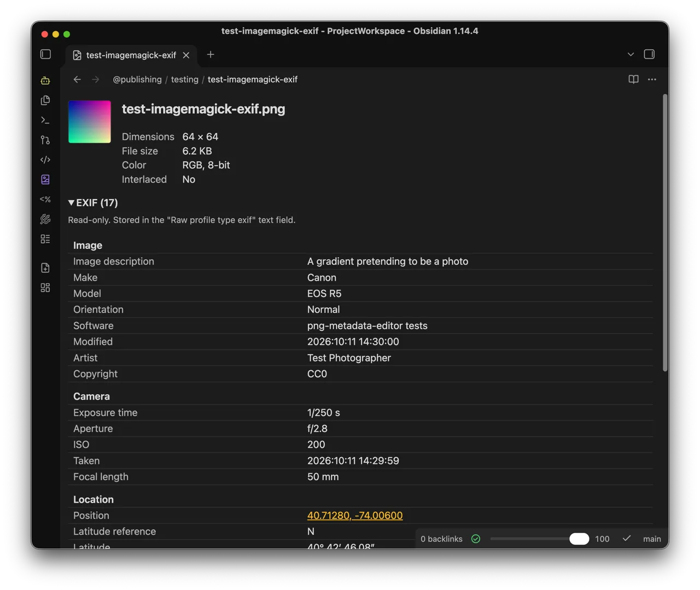Click the 'f/2.8' aperture value
Screen dimensions: 700x590
click(x=317, y=428)
